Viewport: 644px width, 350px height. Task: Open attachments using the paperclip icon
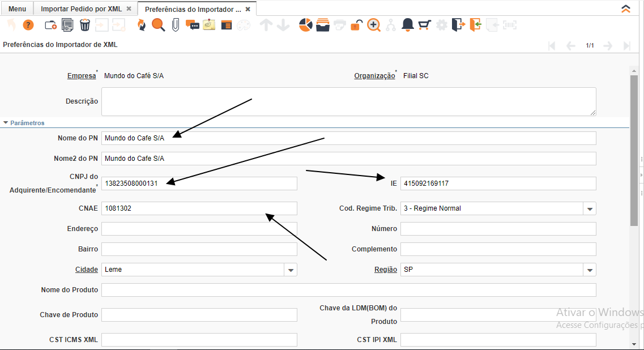(x=176, y=25)
